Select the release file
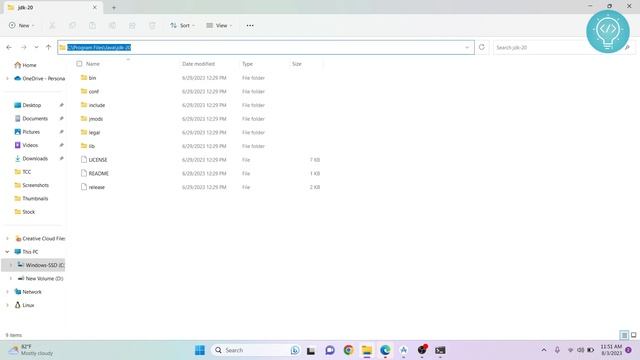 (x=97, y=187)
